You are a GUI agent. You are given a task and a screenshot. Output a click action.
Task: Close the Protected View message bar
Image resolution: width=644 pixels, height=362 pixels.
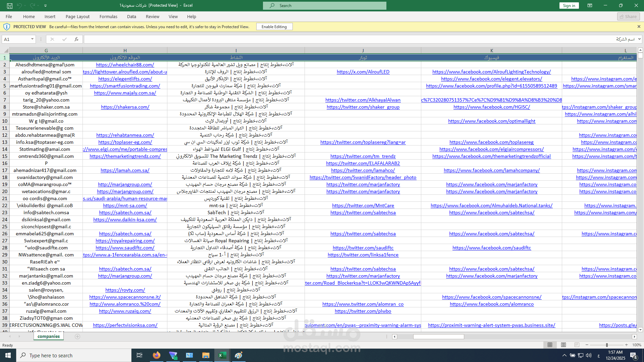639,27
